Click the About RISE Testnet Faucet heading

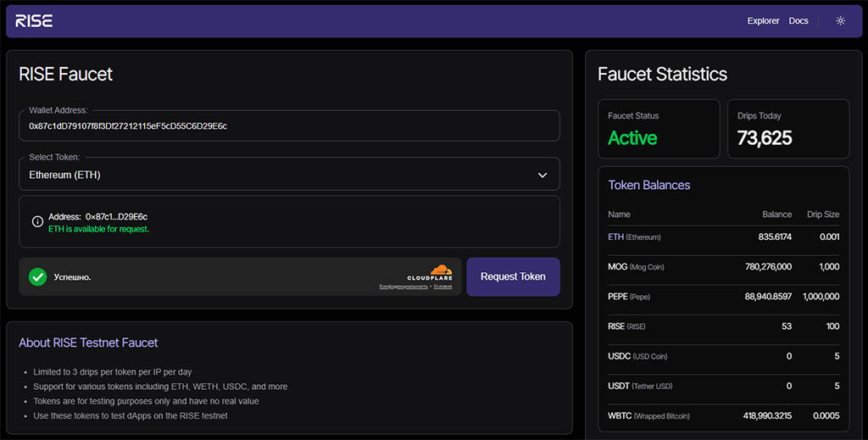88,343
